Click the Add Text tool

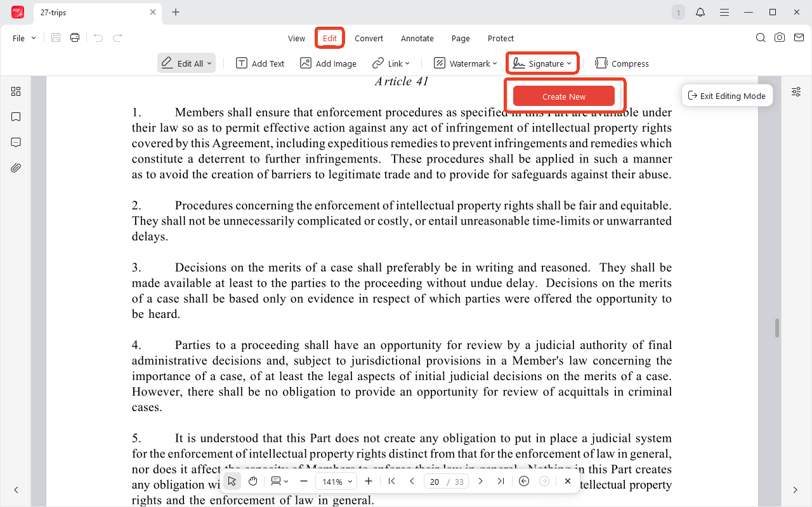(x=260, y=63)
